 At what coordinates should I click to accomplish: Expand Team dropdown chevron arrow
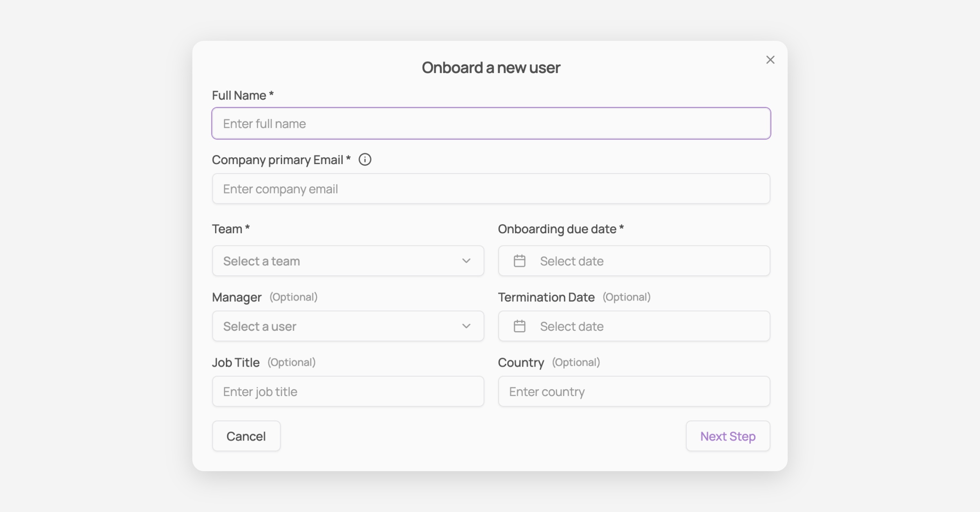coord(466,261)
